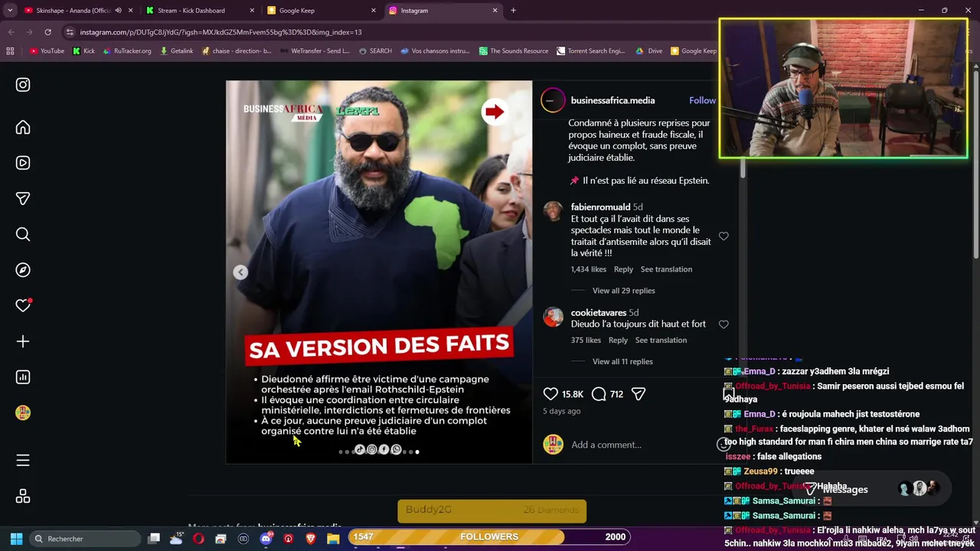Open the More hamburger menu icon

click(x=23, y=460)
